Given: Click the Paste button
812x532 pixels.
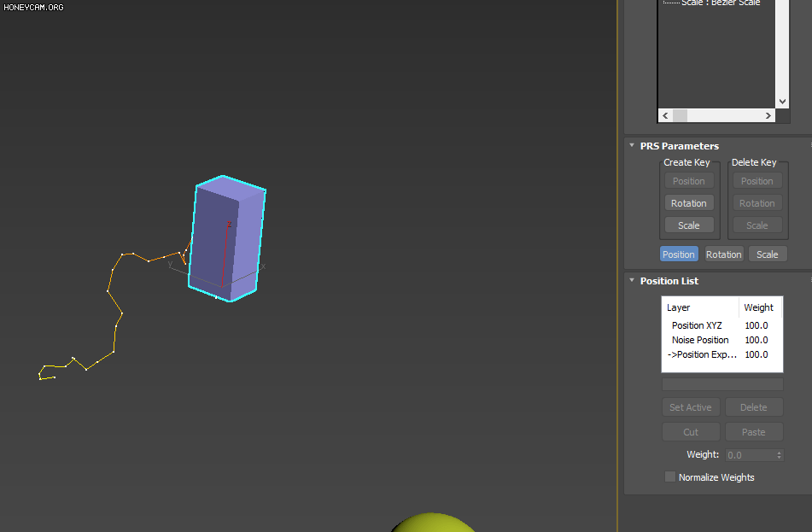Looking at the screenshot, I should 754,432.
